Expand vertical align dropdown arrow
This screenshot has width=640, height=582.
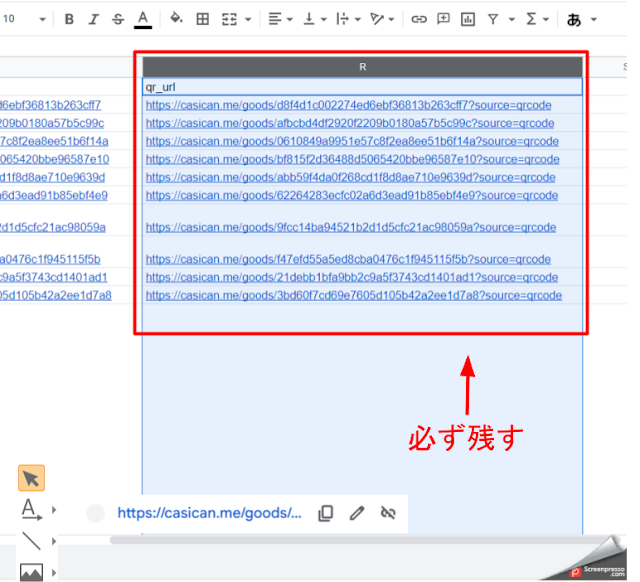(x=324, y=19)
